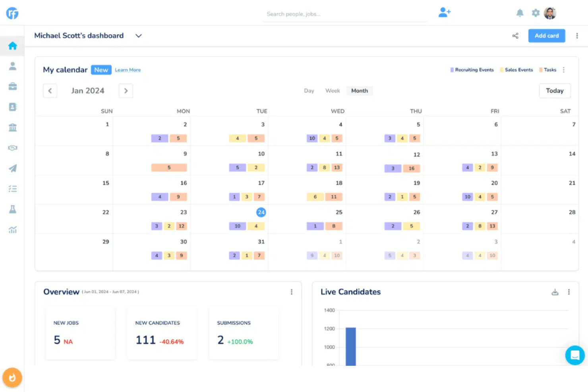This screenshot has height=392, width=588.
Task: Open calendar card more options
Action: pos(563,70)
